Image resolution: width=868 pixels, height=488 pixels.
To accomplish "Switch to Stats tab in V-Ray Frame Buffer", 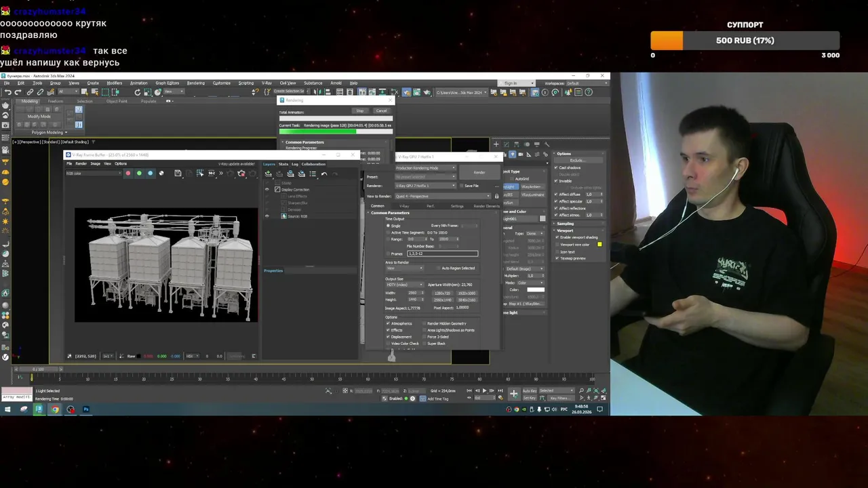I will [x=283, y=164].
